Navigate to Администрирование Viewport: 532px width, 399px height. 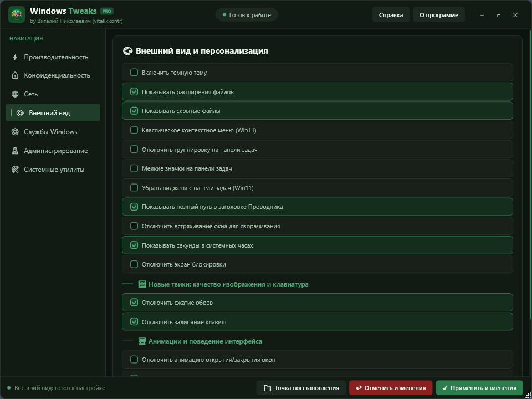[x=53, y=151]
